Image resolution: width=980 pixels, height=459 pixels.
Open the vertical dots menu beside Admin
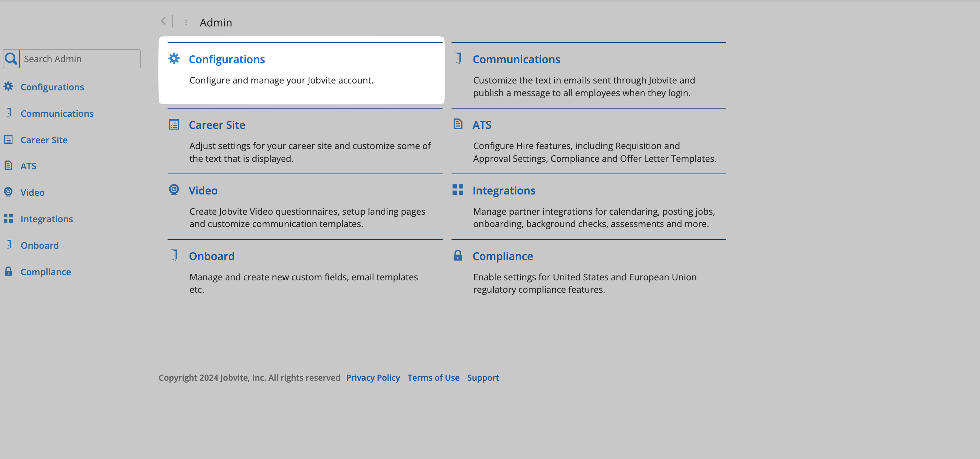click(x=186, y=23)
